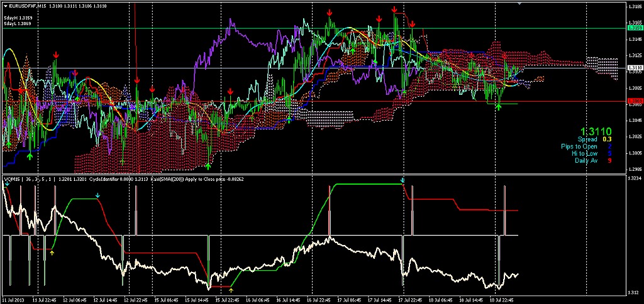Screen dimensions: 644x304
Task: Click the rightmost green up arrow on the main chart
Action: (x=499, y=107)
